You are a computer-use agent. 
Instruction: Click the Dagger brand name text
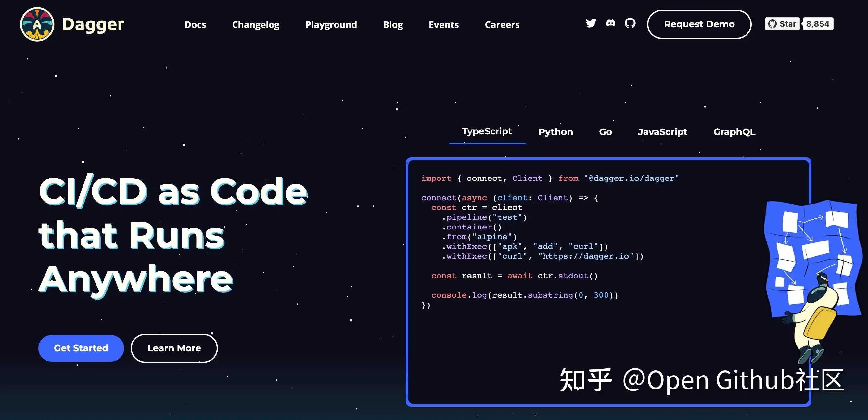tap(93, 25)
